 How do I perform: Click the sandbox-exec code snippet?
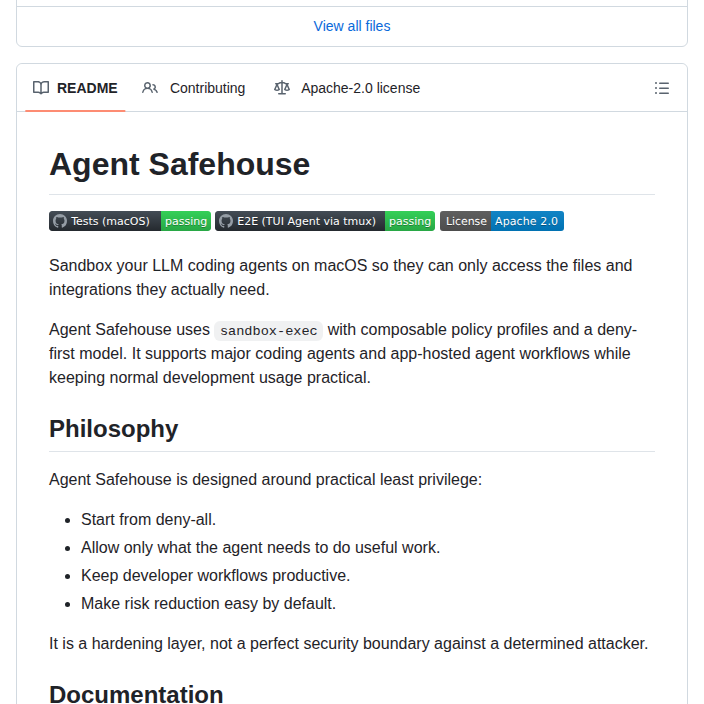268,331
